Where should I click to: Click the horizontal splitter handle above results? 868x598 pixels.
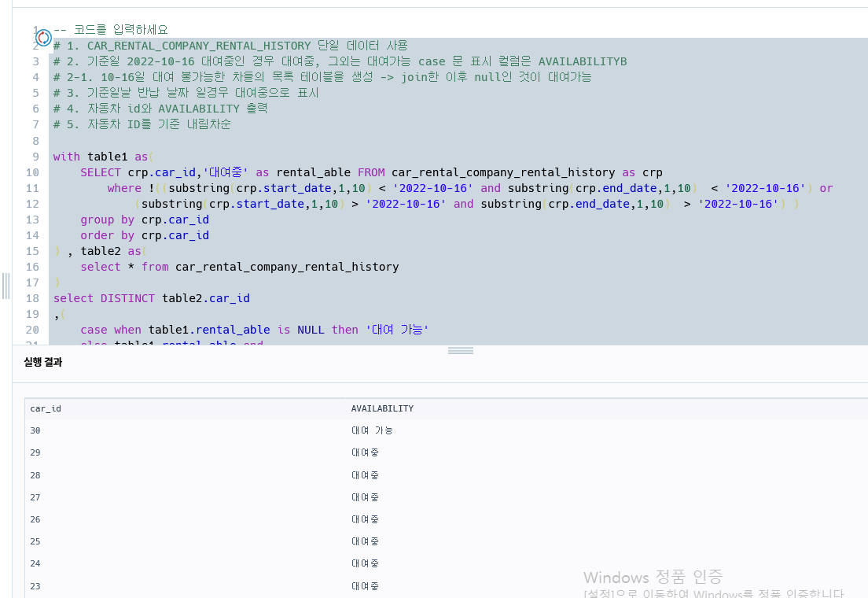coord(461,350)
